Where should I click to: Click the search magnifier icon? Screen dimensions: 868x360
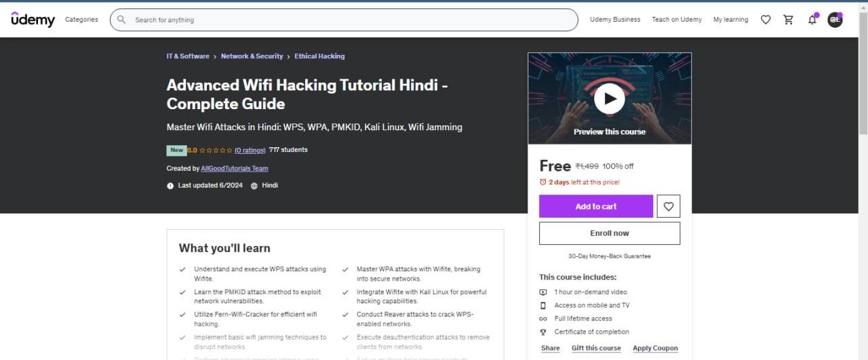point(121,20)
